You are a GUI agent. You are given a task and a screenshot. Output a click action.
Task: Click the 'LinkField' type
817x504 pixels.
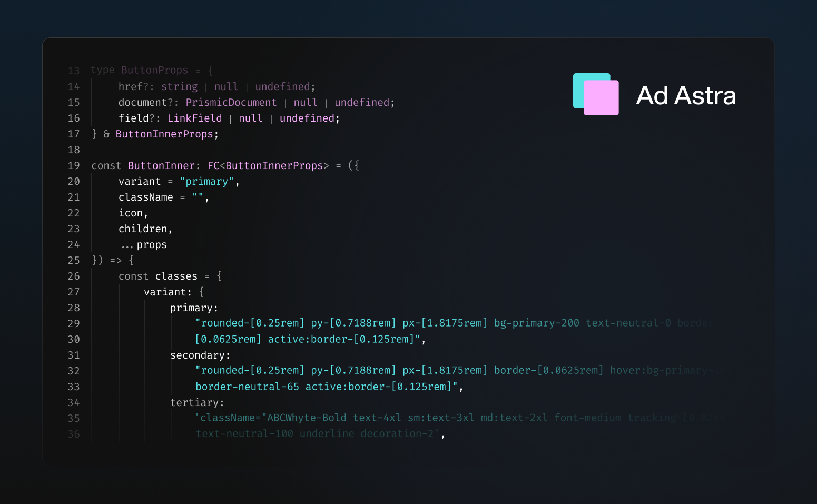coord(194,118)
